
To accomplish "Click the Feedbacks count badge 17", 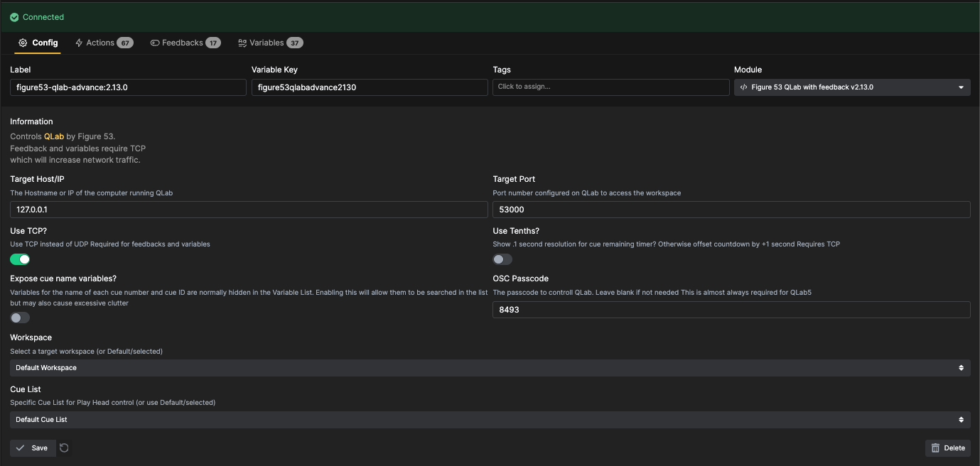I will (x=213, y=43).
